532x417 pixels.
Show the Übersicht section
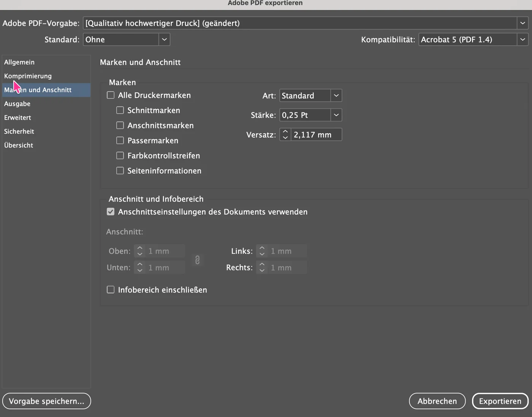[x=46, y=145]
